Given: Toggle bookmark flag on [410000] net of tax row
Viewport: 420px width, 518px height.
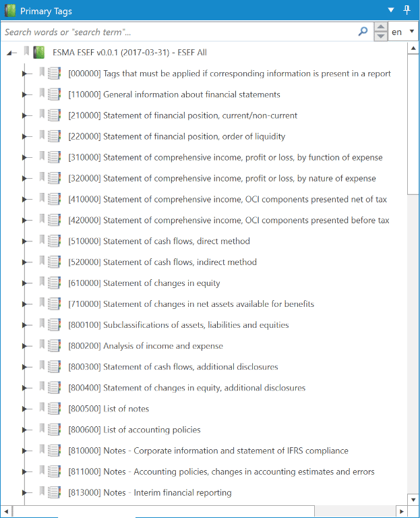Looking at the screenshot, I should (42, 198).
